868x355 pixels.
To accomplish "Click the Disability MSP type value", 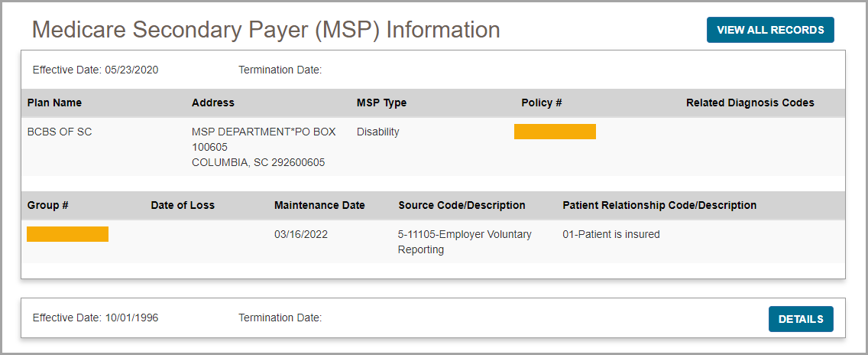I will point(377,132).
